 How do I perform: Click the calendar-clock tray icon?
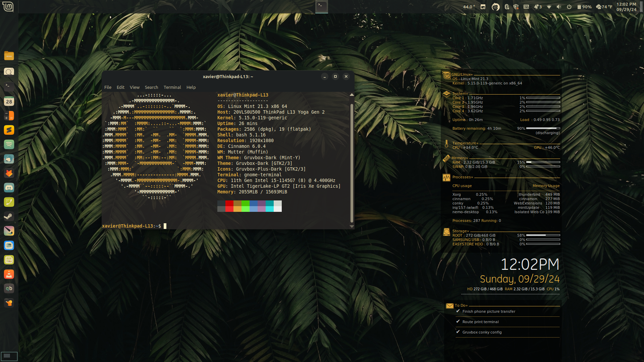click(483, 7)
